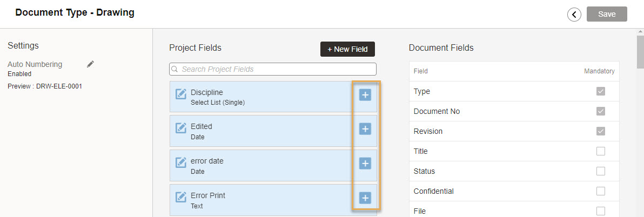Click the Type row in Document Fields
This screenshot has height=217, width=644.
(x=514, y=91)
